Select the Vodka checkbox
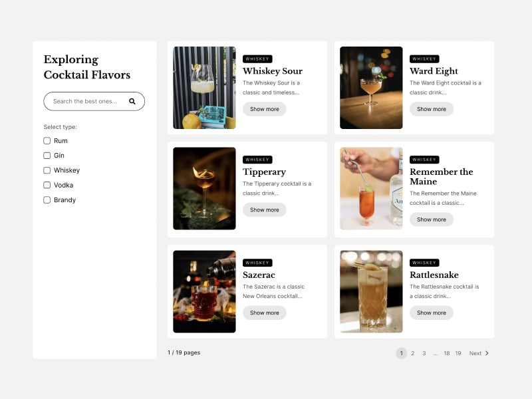The width and height of the screenshot is (532, 399). [47, 185]
